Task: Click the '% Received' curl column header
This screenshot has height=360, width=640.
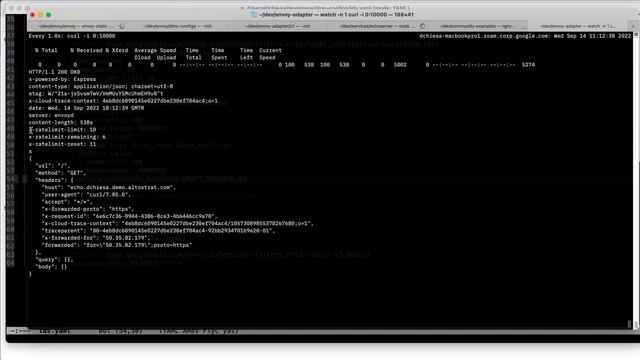Action: tap(86, 51)
